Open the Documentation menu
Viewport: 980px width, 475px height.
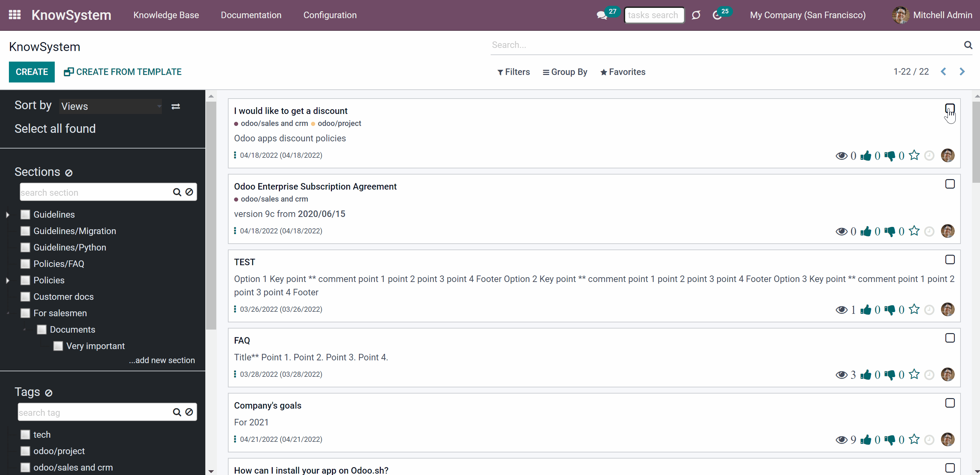251,15
